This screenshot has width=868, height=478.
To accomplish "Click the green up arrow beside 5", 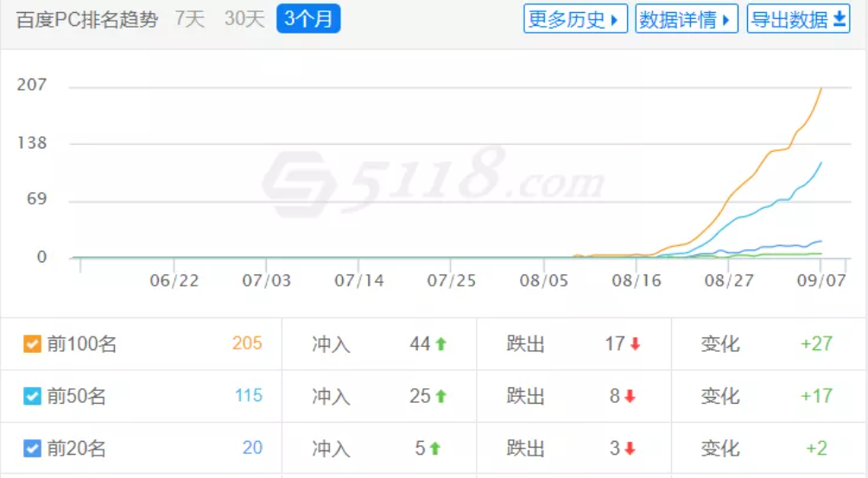I will click(x=435, y=448).
